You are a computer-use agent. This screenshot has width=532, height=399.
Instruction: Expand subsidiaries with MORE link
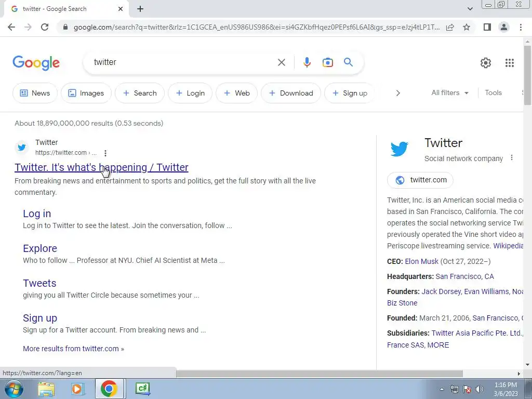(x=438, y=345)
